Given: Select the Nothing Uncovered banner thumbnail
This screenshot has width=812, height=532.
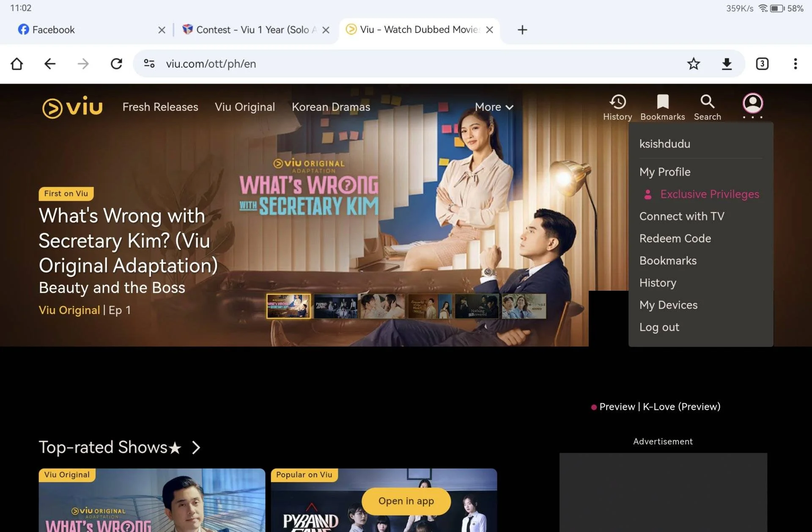Looking at the screenshot, I should [x=477, y=306].
